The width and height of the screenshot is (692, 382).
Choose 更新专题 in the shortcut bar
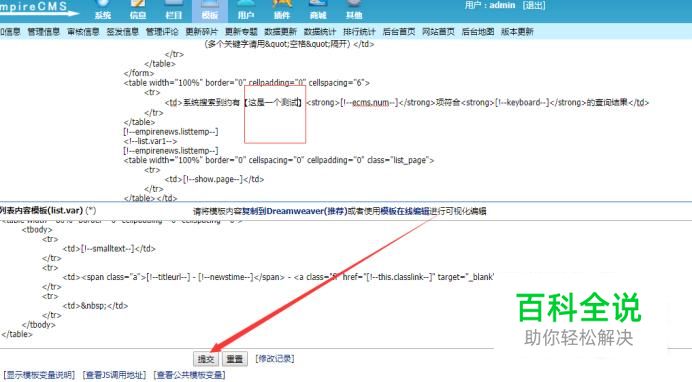[x=241, y=32]
